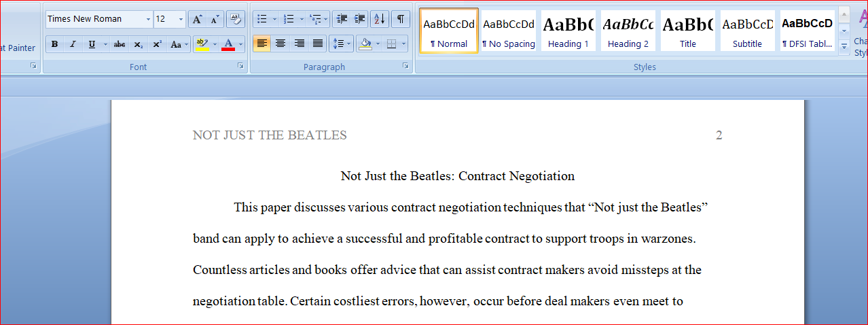Click the Grow Font icon
This screenshot has height=325, width=868.
(196, 19)
